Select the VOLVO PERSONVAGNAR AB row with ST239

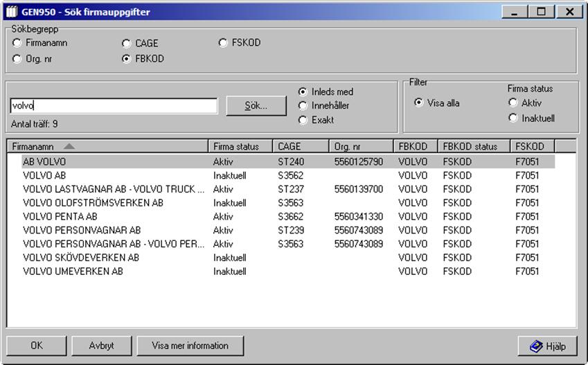[288, 231]
